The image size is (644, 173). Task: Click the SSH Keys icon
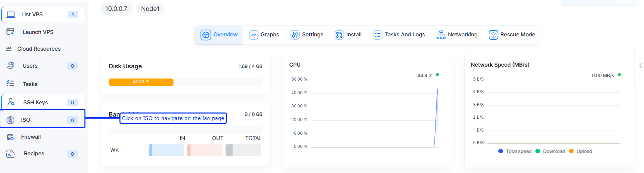11,102
